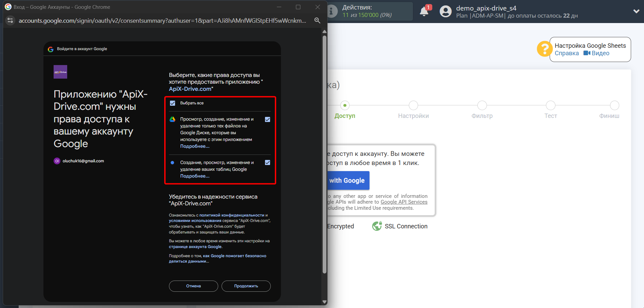The height and width of the screenshot is (308, 644).
Task: Go to the "Настройки" step
Action: [x=413, y=106]
